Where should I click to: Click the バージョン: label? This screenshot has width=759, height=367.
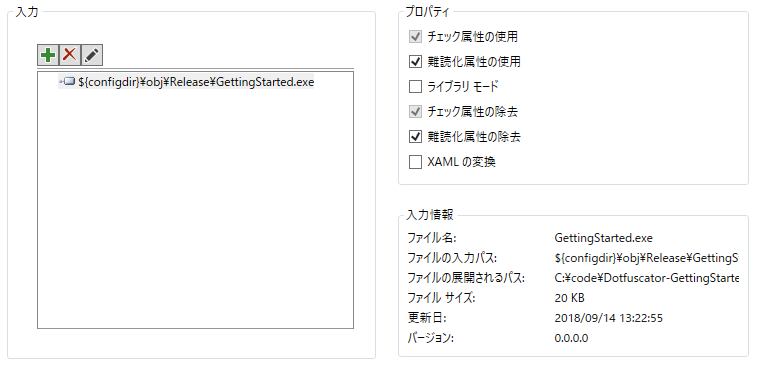click(430, 338)
